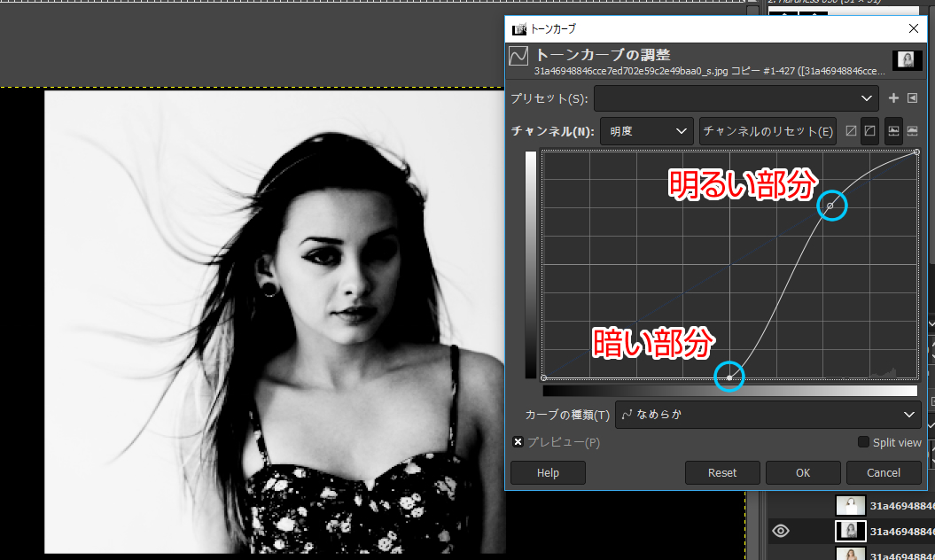Open the チャンネル(N) 明度 dropdown

(647, 131)
